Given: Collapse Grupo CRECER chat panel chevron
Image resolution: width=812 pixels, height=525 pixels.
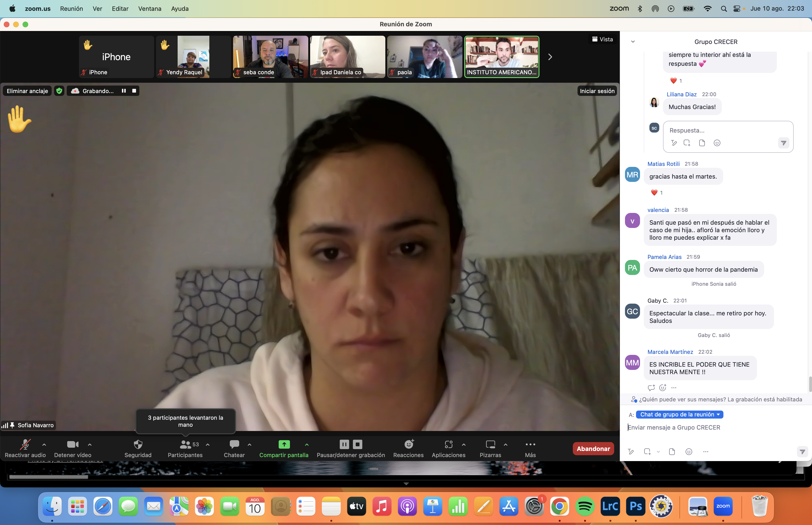Looking at the screenshot, I should pos(633,42).
